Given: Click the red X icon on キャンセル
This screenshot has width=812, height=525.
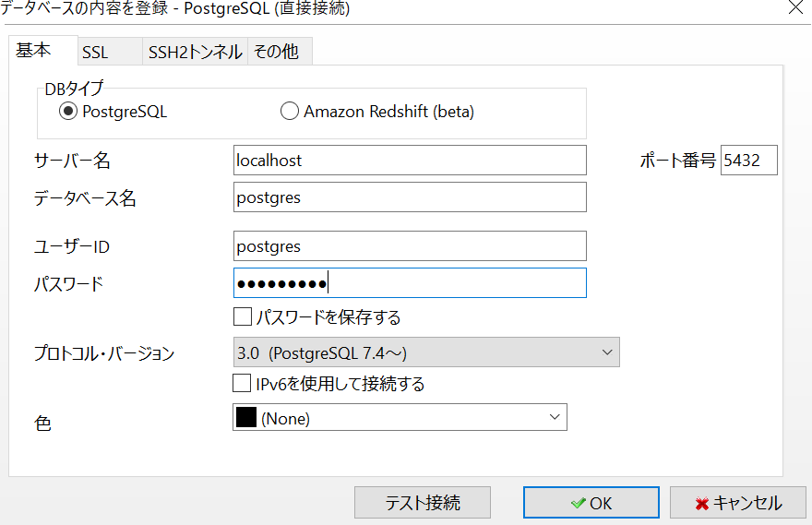Looking at the screenshot, I should pyautogui.click(x=702, y=503).
